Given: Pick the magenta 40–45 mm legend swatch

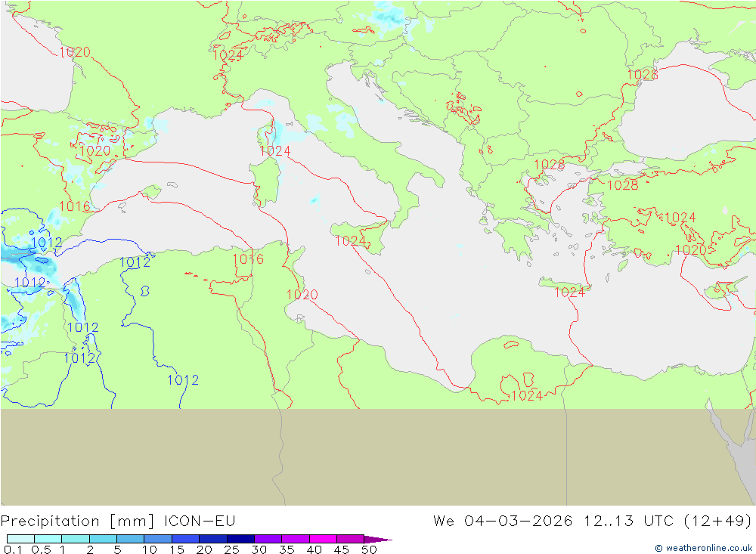Looking at the screenshot, I should tap(323, 539).
